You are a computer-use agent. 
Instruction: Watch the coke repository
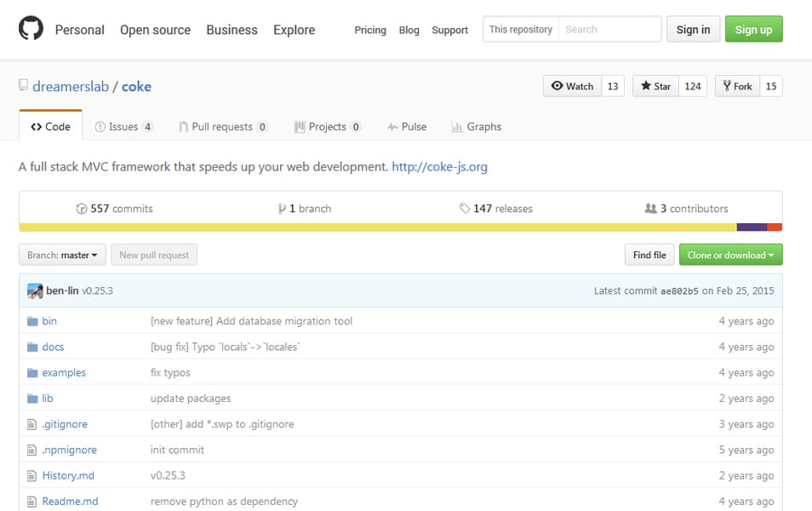point(572,86)
